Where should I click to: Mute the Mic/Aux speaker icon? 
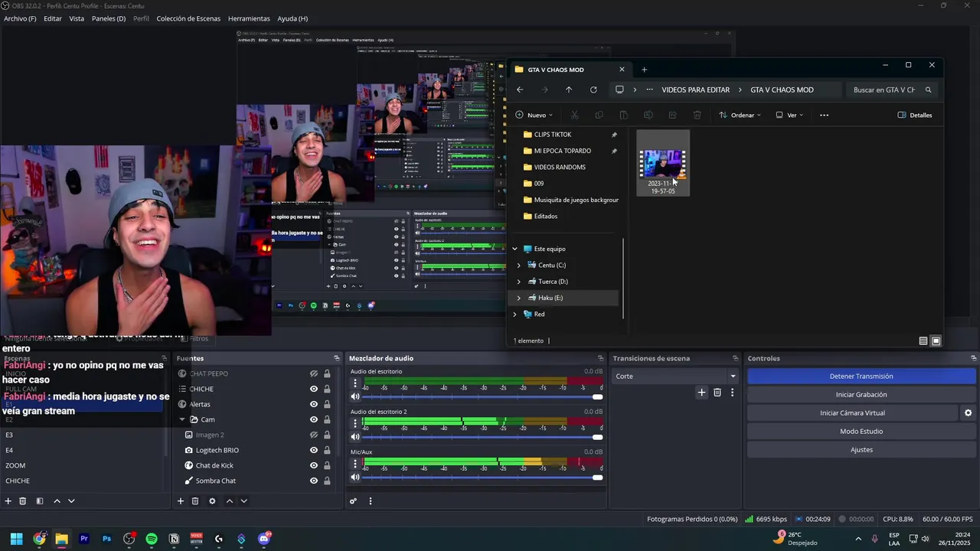coord(354,477)
